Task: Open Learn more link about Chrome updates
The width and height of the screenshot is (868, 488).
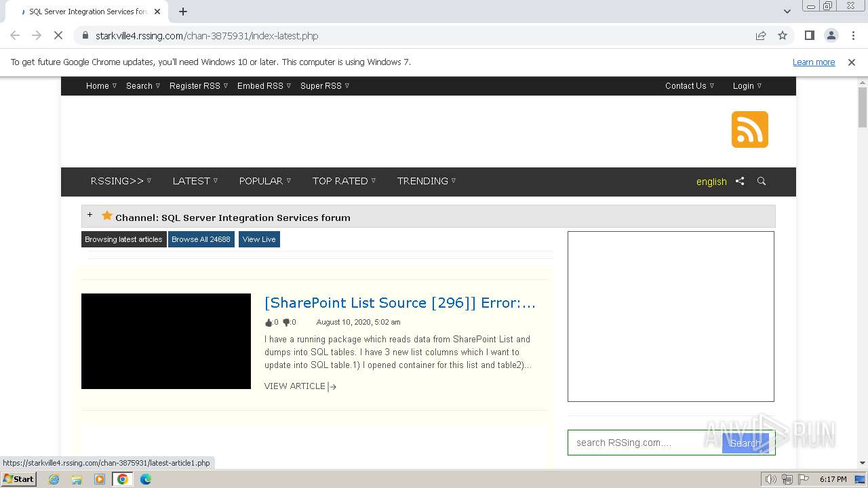Action: 814,62
